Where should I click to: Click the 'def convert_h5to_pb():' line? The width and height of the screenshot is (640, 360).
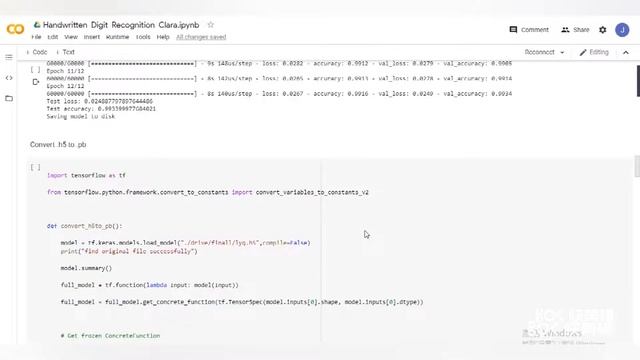pyautogui.click(x=84, y=226)
